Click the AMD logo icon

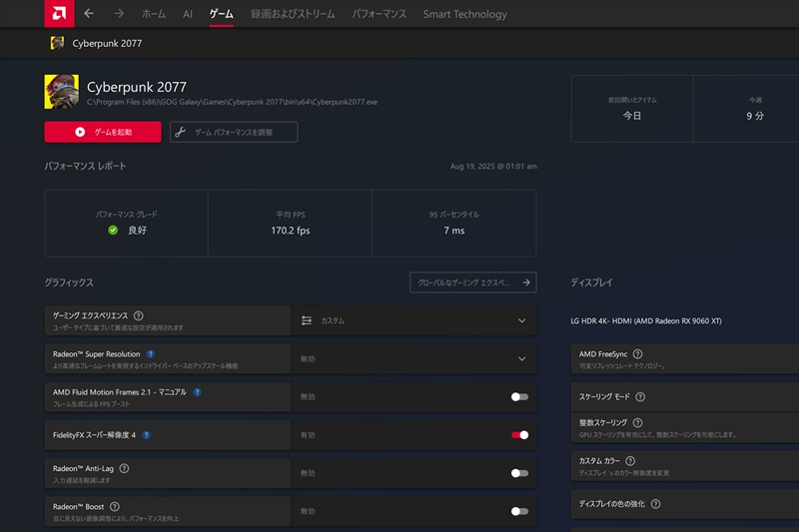(59, 13)
